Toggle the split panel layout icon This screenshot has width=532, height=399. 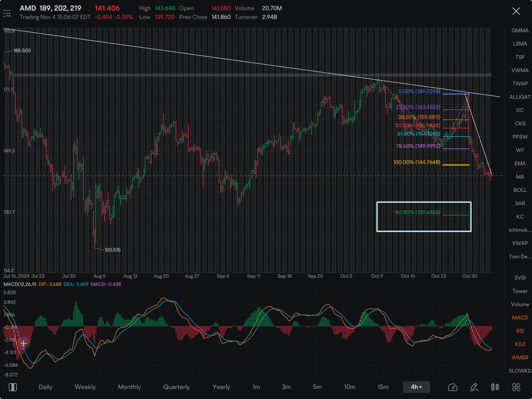pyautogui.click(x=13, y=387)
